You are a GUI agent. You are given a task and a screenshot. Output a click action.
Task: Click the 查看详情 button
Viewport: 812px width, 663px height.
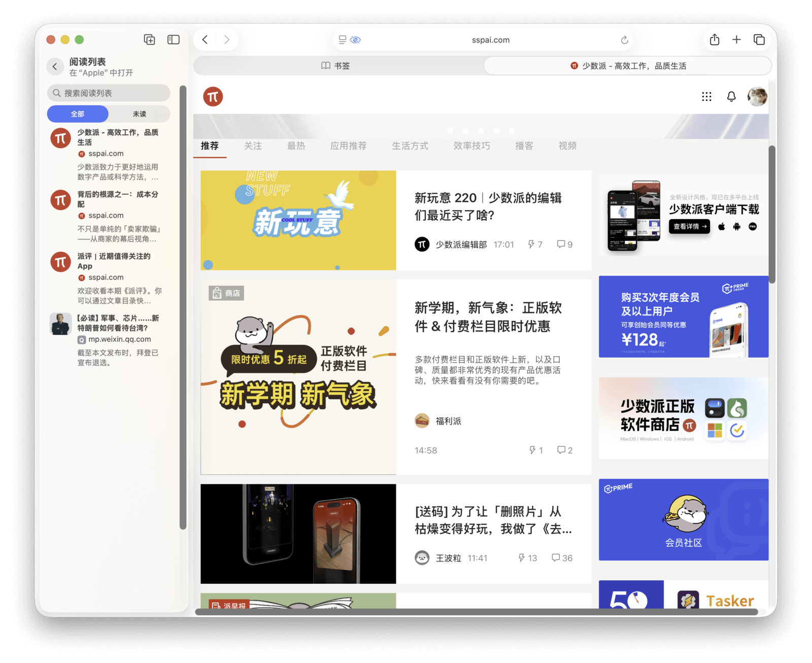click(689, 227)
